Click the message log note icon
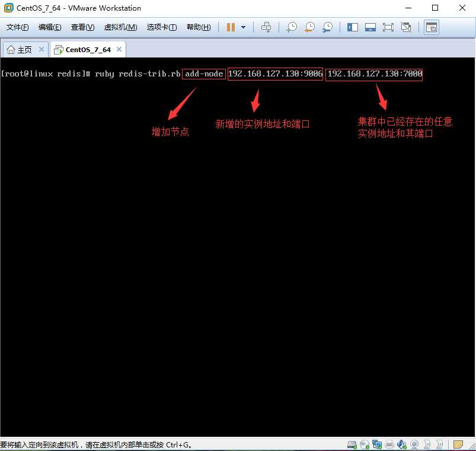 click(x=458, y=444)
